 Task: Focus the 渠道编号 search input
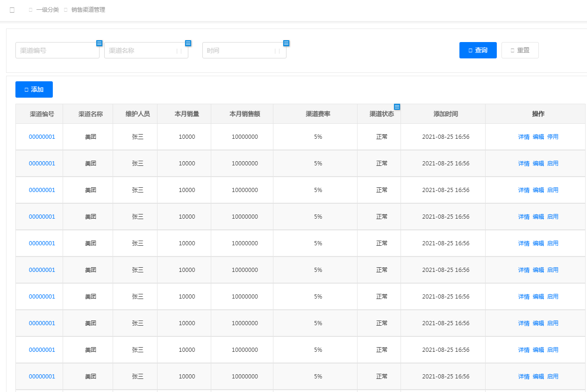(57, 50)
